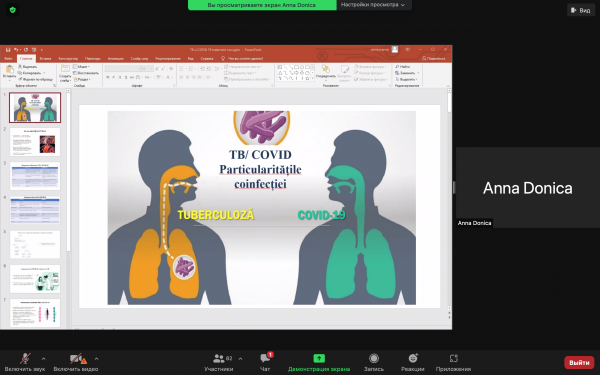Turn on camera via Включить видео
This screenshot has height=375, width=600.
pyautogui.click(x=76, y=362)
